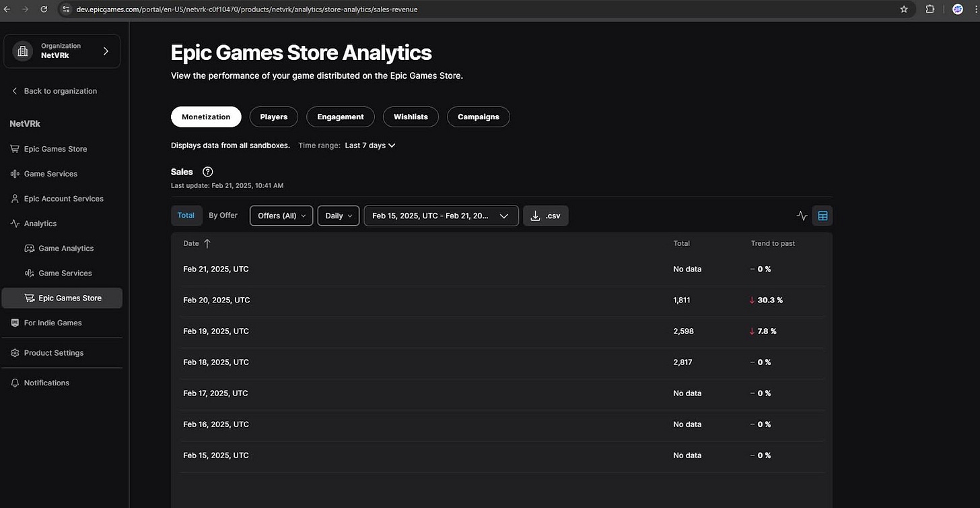
Task: Click the Total column header
Action: point(681,243)
